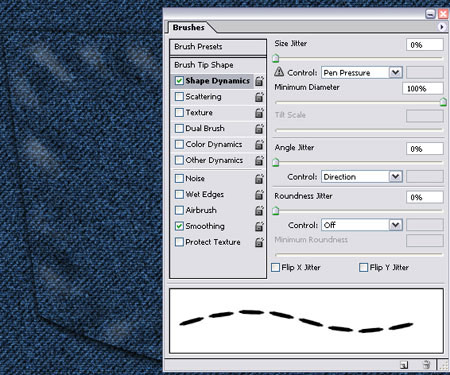Open the Angle Jitter Control dropdown (Direction)
Screen dimensions: 450x375
click(362, 177)
